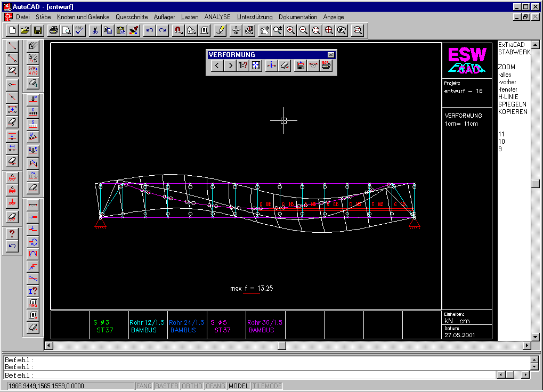Click the Open file folder icon
Screen dimensions: 543x392
tap(25, 30)
